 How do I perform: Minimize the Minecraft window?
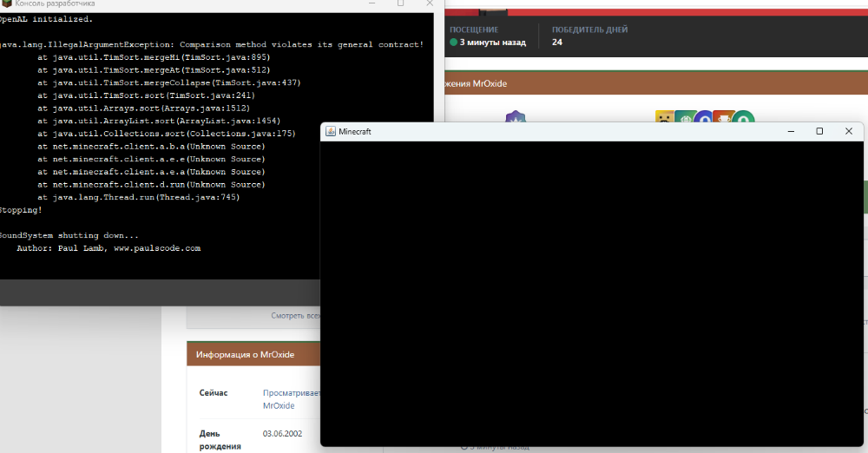coord(791,131)
